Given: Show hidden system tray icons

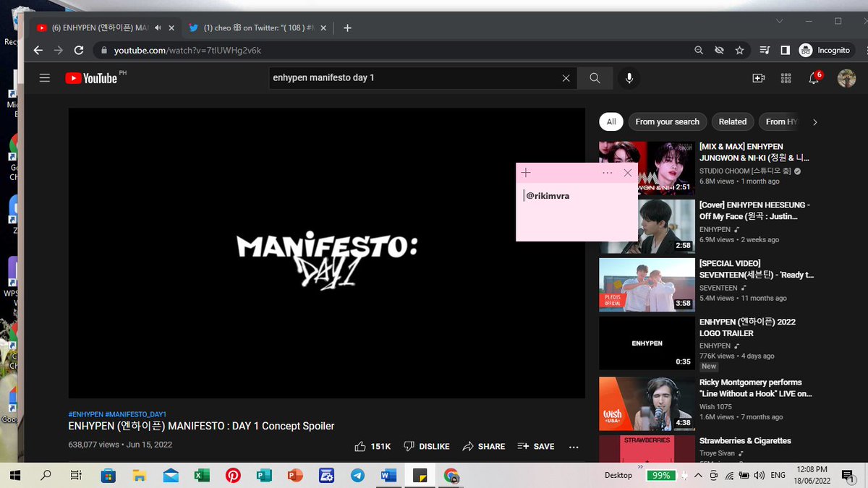Looking at the screenshot, I should click(x=698, y=476).
